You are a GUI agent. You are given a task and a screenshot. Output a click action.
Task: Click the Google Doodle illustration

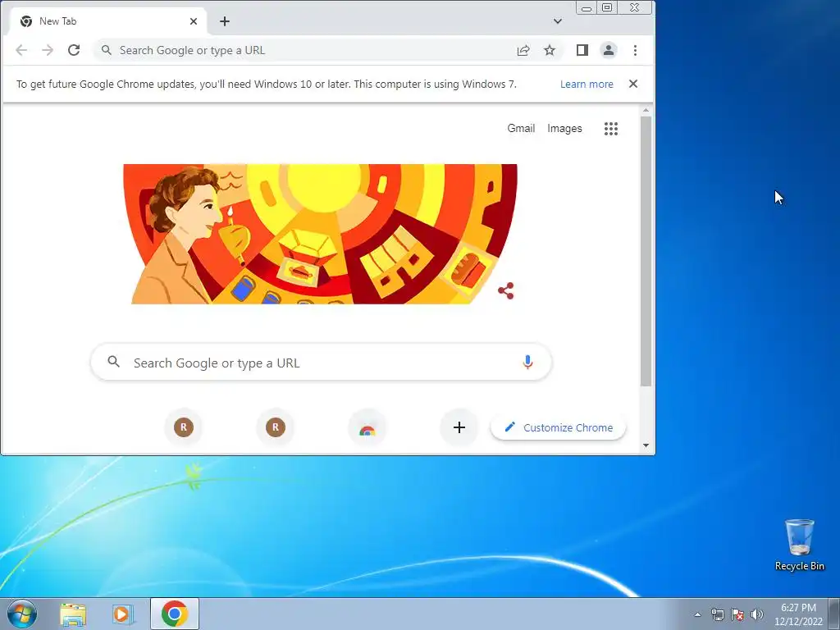321,234
